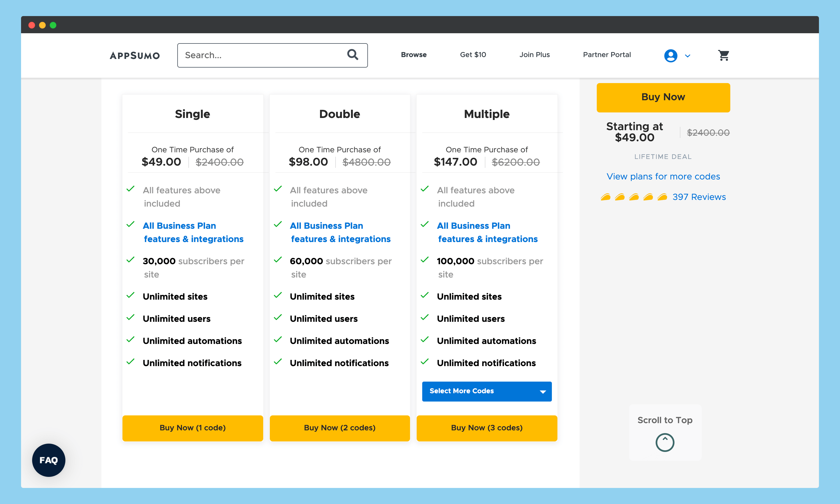Click Unlimited notifications in Double plan

tap(339, 363)
